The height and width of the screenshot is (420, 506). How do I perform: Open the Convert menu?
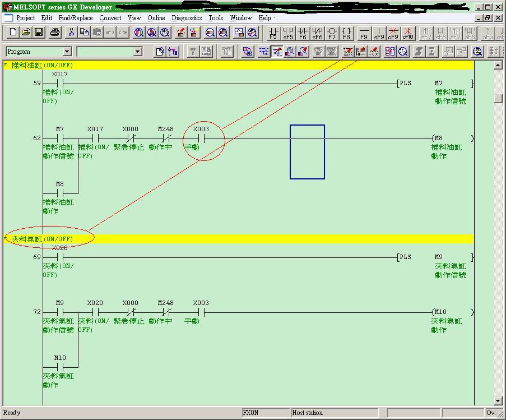point(110,18)
